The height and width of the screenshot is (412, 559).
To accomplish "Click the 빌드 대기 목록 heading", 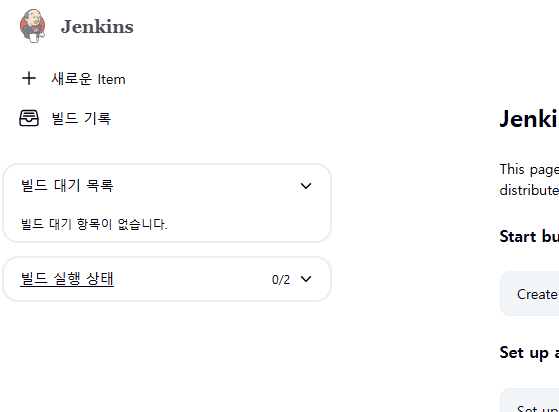I will 67,186.
